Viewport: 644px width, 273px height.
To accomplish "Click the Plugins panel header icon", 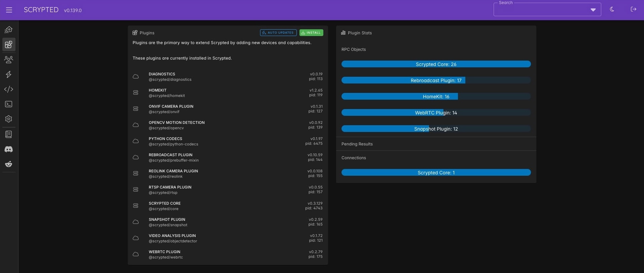I will pyautogui.click(x=135, y=33).
